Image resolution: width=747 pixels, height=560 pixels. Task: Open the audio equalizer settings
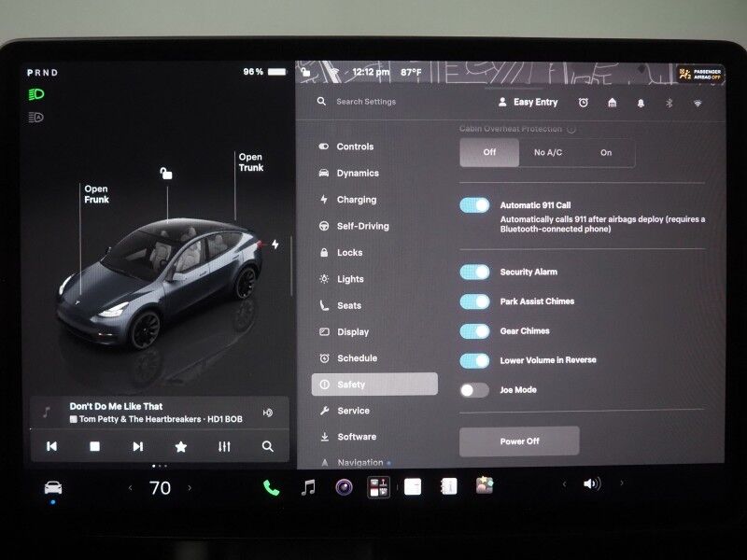pos(224,446)
